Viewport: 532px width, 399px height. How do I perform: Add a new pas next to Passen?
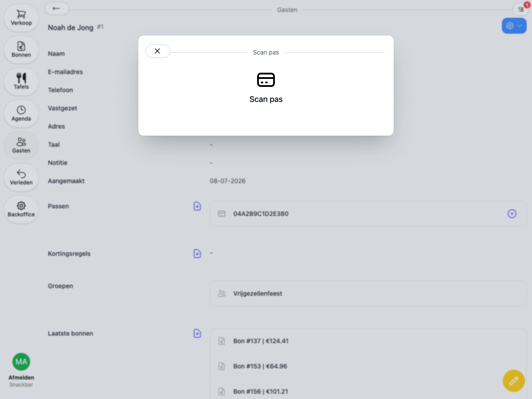pos(197,206)
